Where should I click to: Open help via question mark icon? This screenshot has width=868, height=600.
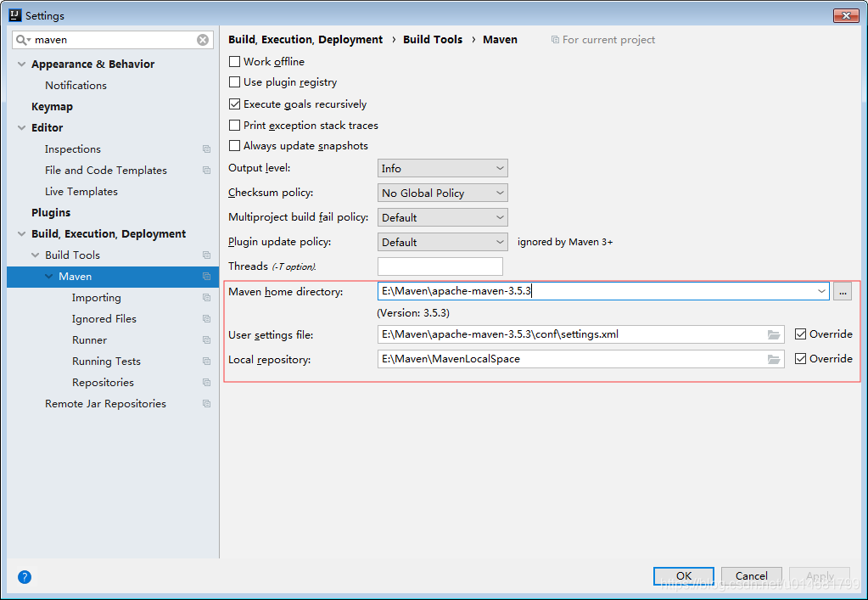(25, 577)
